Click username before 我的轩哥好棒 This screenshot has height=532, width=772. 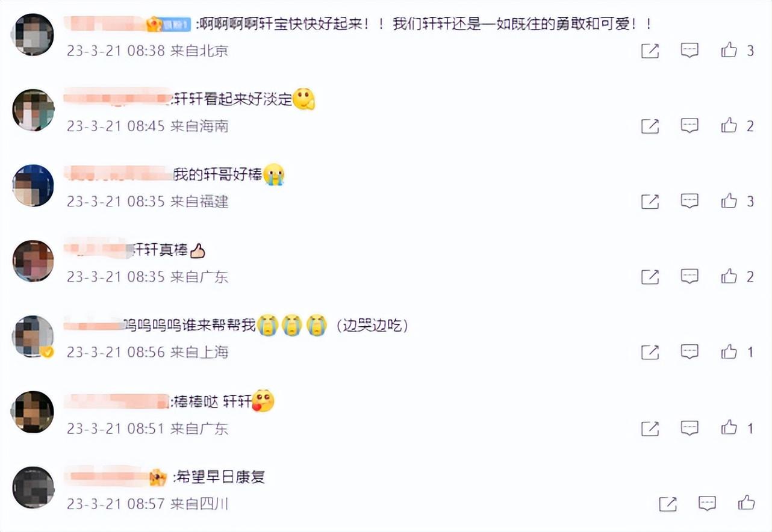[118, 175]
